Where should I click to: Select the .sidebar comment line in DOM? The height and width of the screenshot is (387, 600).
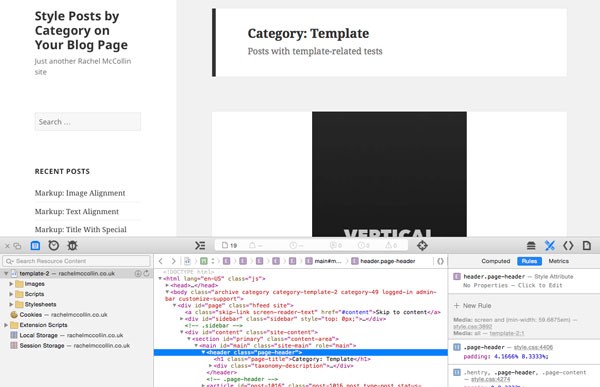coord(214,325)
